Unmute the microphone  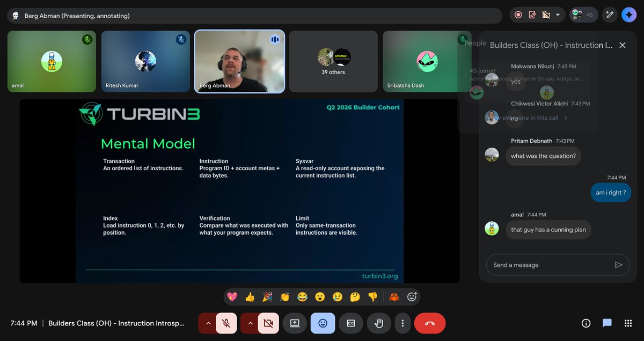[226, 323]
